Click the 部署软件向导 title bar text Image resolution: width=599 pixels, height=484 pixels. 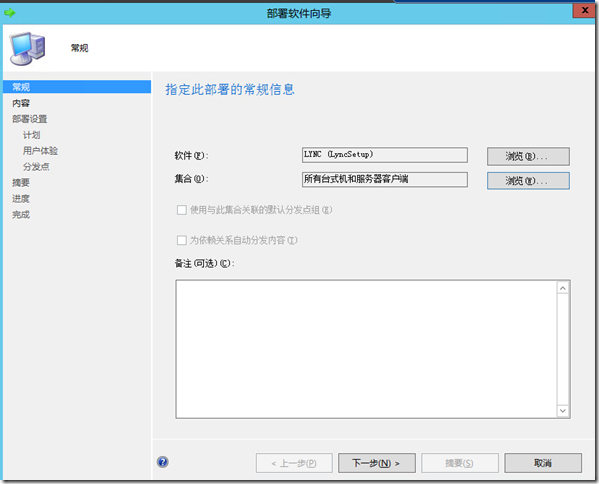299,13
